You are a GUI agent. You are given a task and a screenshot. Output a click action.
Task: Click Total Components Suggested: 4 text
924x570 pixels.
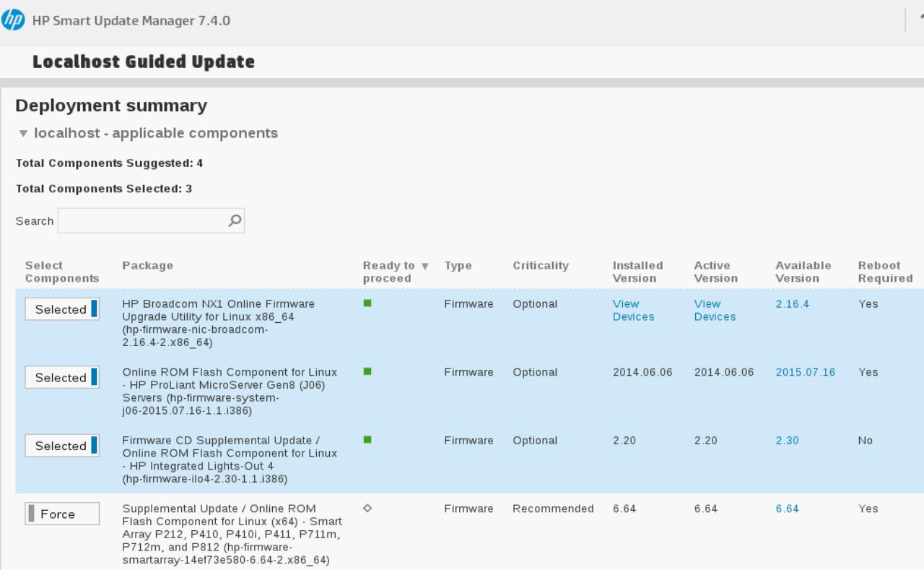[109, 163]
